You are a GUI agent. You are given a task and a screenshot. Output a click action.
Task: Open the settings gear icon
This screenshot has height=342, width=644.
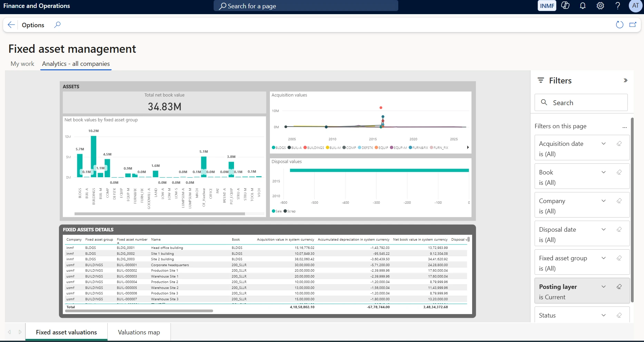coord(600,6)
